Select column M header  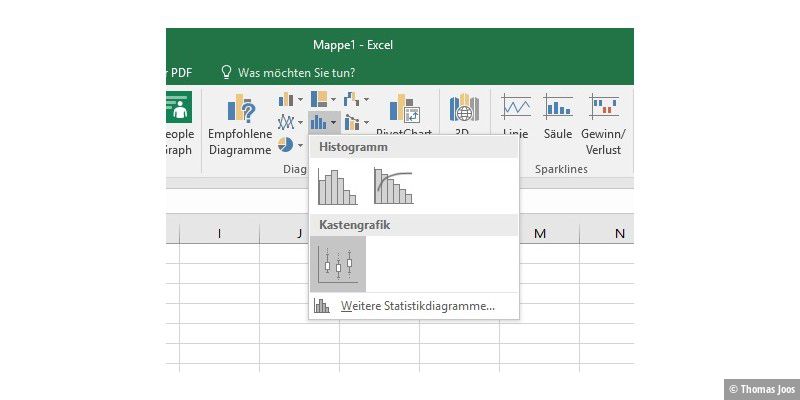pyautogui.click(x=540, y=234)
